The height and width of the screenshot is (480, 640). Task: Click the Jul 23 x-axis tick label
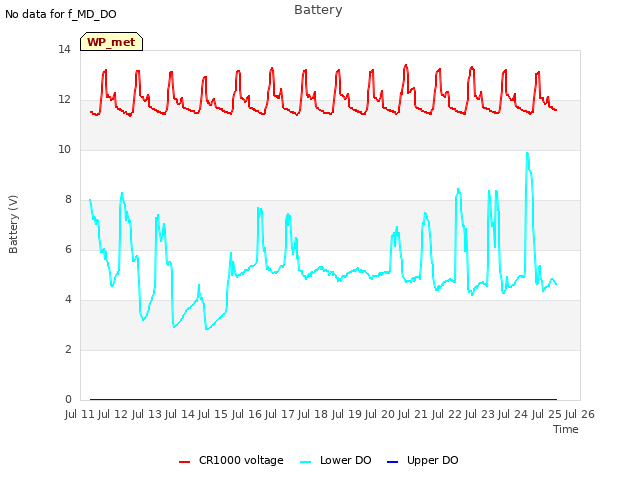(480, 414)
